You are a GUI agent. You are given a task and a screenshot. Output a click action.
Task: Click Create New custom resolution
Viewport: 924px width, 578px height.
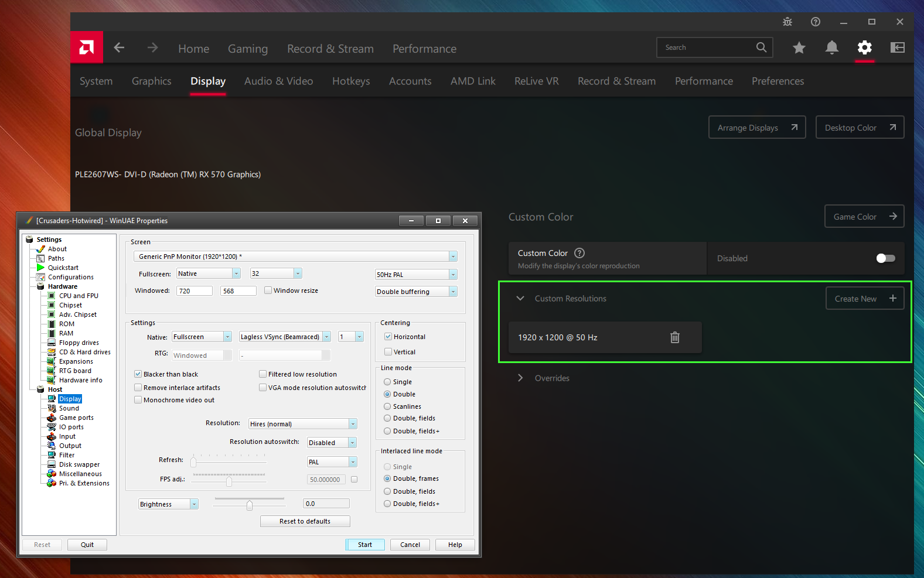coord(865,299)
